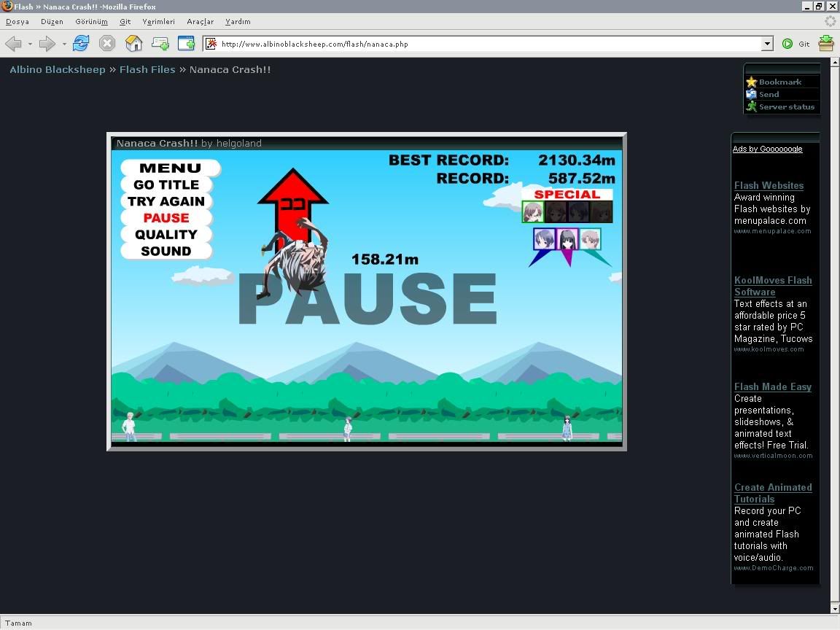The height and width of the screenshot is (630, 840).
Task: Open the Yerimleri menu
Action: [x=158, y=21]
